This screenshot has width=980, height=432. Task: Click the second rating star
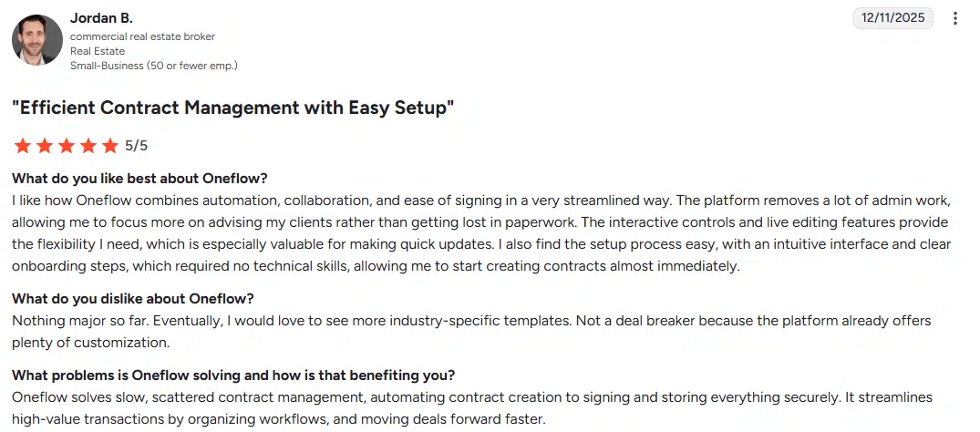[x=45, y=146]
